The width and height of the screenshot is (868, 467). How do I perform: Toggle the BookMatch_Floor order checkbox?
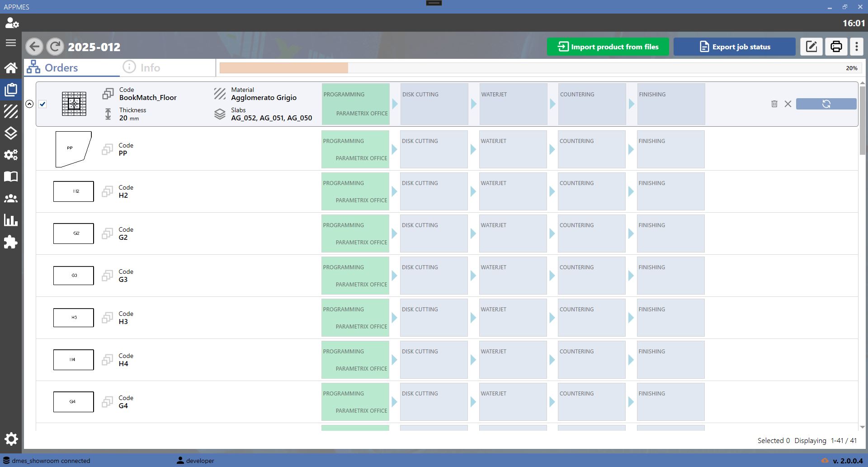point(42,104)
